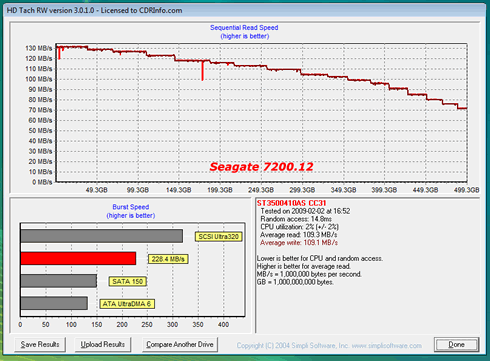Select the SCSI Ultra320 label
Image resolution: width=490 pixels, height=361 pixels.
point(219,237)
